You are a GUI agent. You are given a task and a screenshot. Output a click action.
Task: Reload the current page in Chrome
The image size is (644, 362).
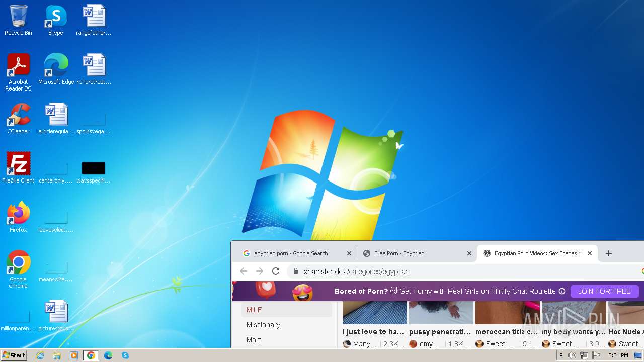coord(276,271)
